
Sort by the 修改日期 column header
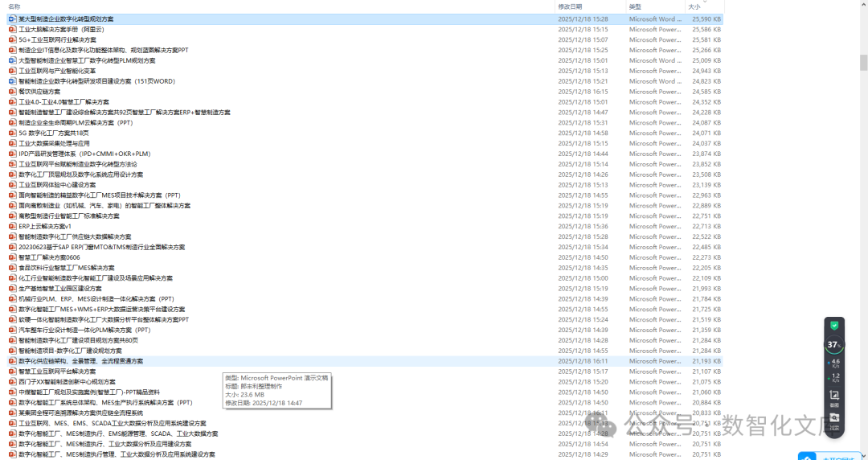(x=570, y=6)
